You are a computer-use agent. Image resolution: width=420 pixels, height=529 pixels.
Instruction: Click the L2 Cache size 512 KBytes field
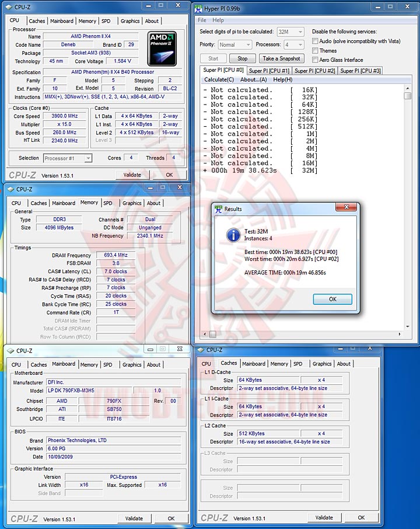[x=269, y=433]
